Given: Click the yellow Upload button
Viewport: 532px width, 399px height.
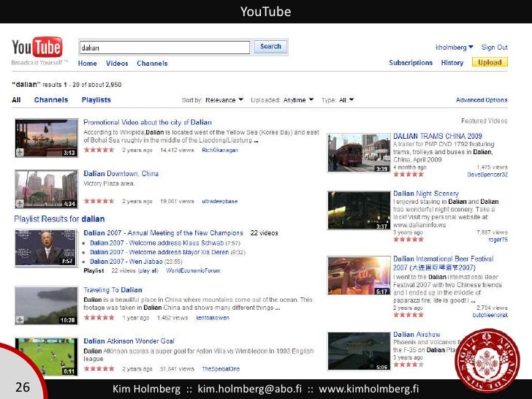Looking at the screenshot, I should (489, 63).
